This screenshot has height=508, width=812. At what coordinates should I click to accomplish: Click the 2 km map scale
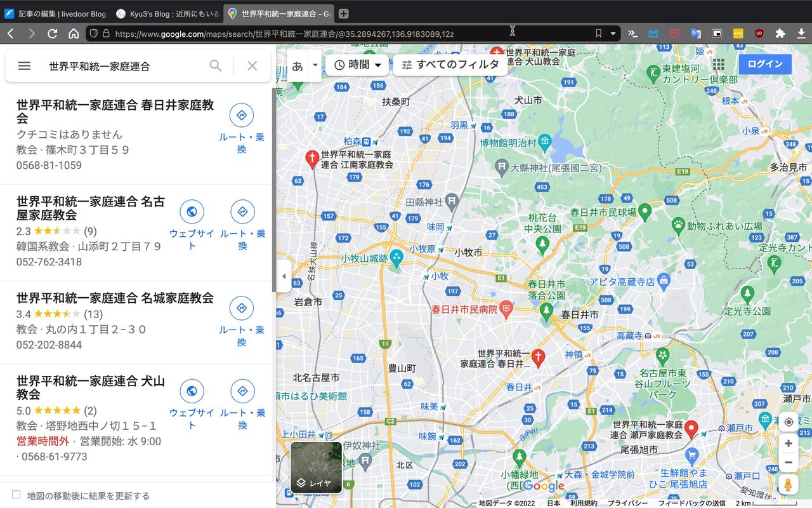click(x=766, y=503)
